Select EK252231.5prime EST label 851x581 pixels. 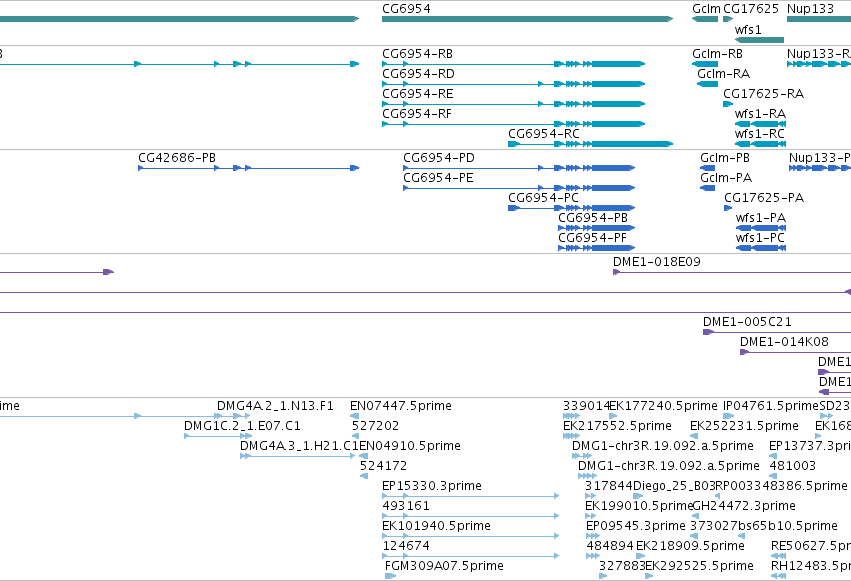tap(744, 426)
